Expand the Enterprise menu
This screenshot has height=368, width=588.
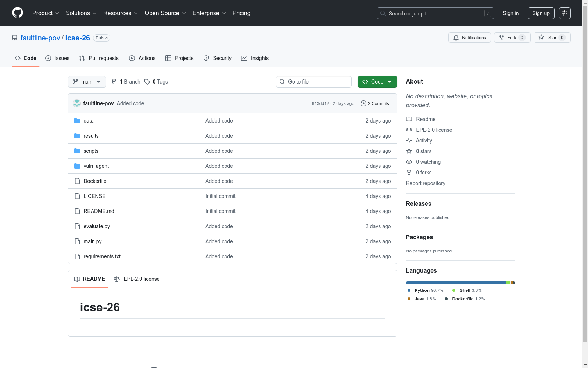(209, 13)
